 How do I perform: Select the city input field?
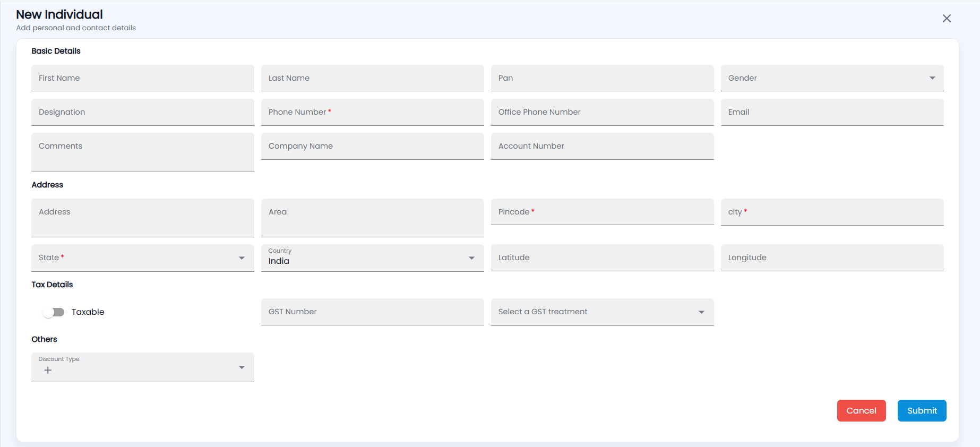pos(832,212)
